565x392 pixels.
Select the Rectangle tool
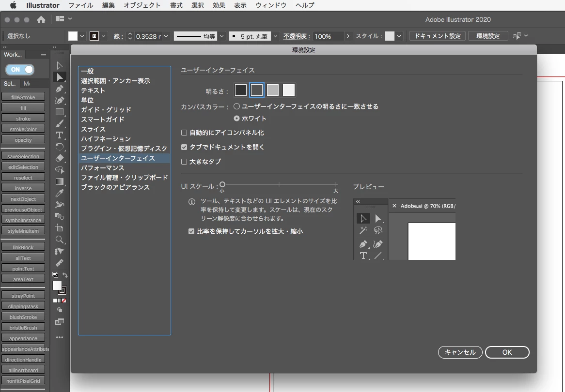(60, 112)
